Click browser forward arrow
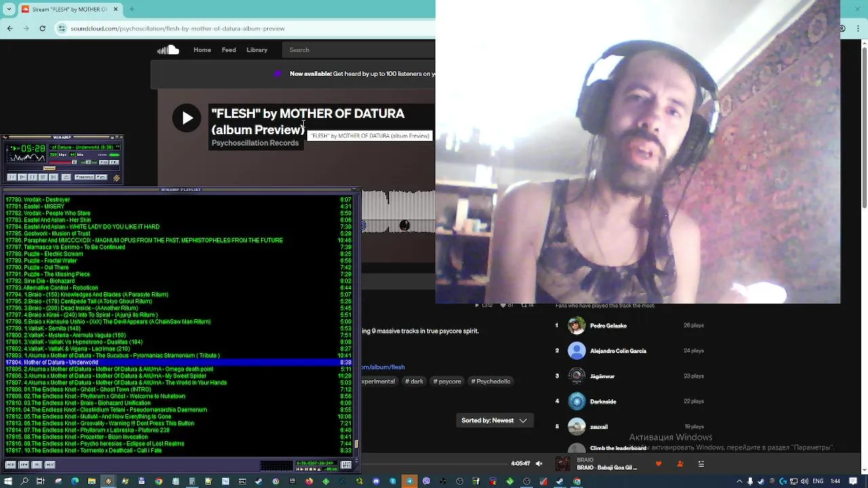The height and width of the screenshot is (488, 868). [26, 28]
